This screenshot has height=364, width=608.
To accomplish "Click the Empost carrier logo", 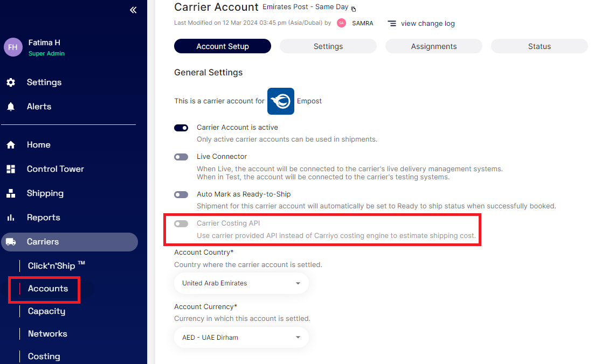I will pyautogui.click(x=281, y=101).
